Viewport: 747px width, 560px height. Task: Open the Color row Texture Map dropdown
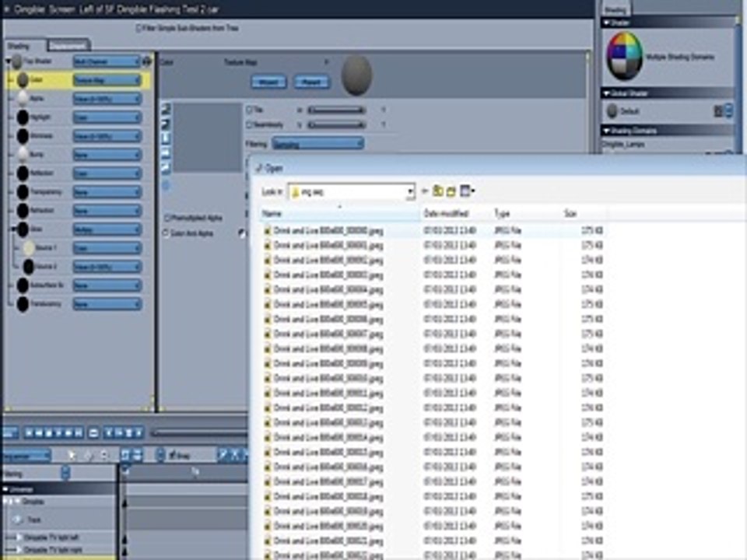[x=107, y=80]
